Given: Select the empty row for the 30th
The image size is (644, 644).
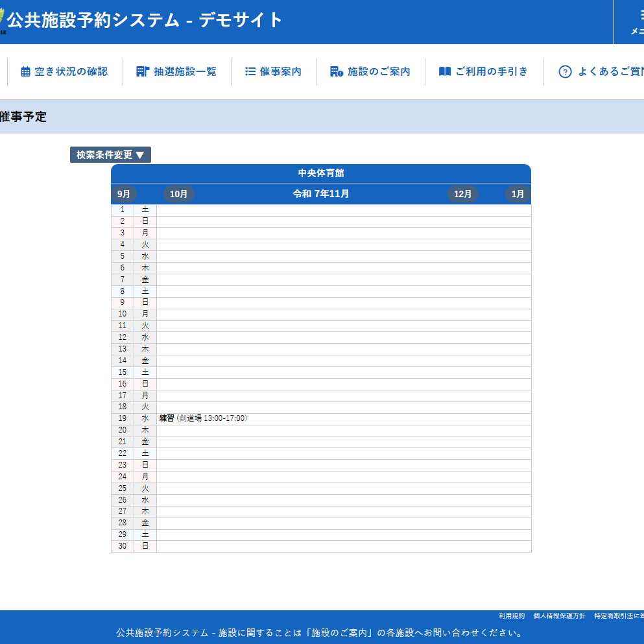Looking at the screenshot, I should coord(344,546).
